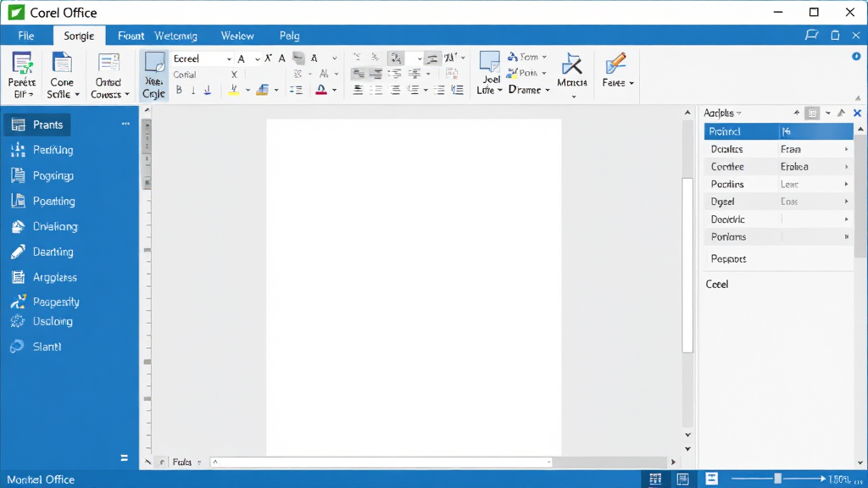Screen dimensions: 868x488
Task: Expand the Porilins row arrow
Action: [x=847, y=184]
